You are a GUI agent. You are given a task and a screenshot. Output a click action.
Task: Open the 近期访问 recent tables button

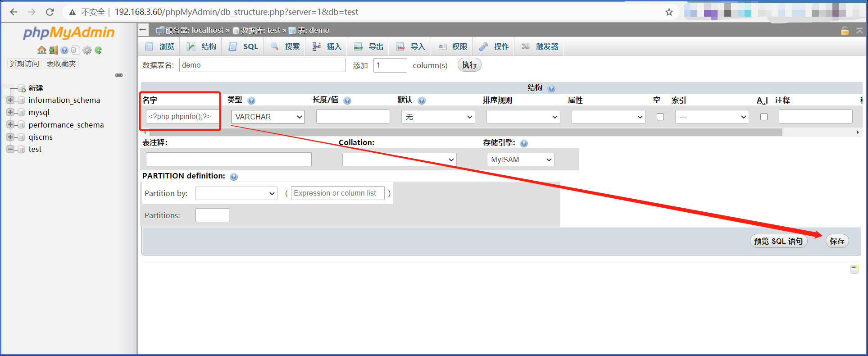tap(24, 64)
